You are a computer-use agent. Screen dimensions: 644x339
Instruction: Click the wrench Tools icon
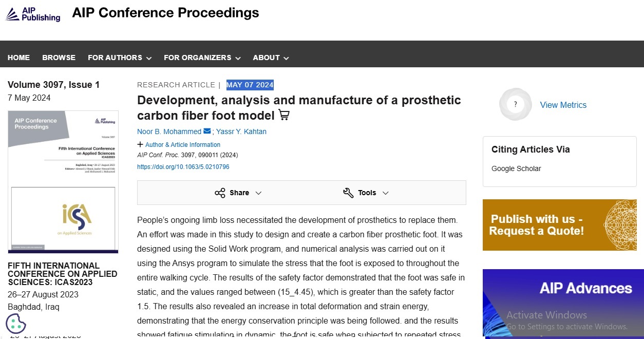click(348, 193)
